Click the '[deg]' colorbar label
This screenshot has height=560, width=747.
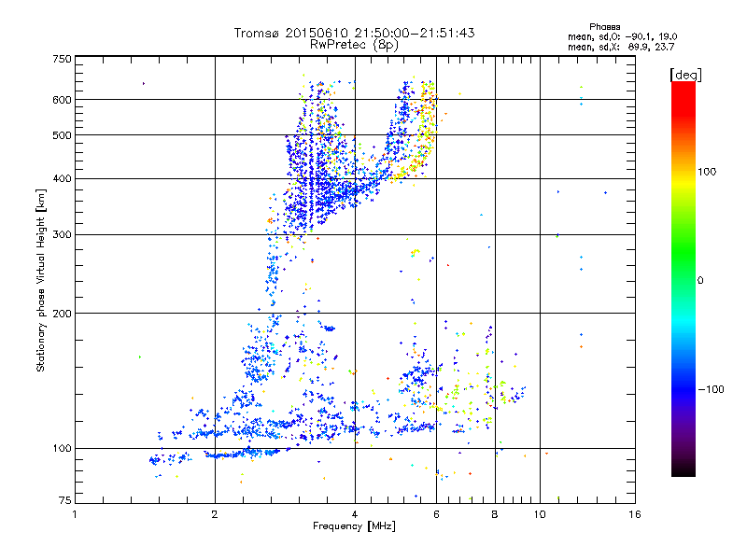pos(685,75)
